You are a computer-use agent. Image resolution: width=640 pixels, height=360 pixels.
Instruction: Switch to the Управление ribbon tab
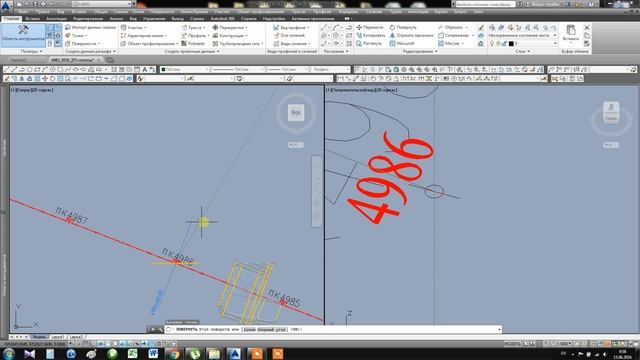click(x=154, y=19)
